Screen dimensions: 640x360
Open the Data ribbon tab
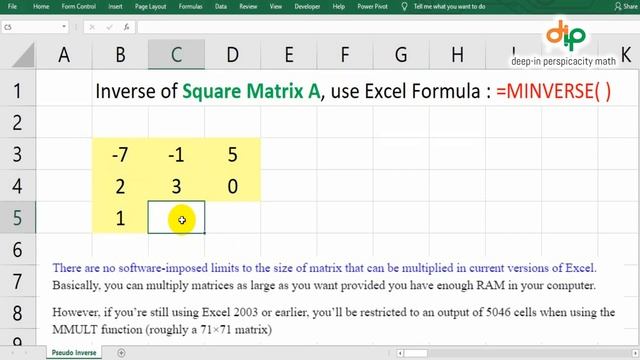(x=221, y=7)
